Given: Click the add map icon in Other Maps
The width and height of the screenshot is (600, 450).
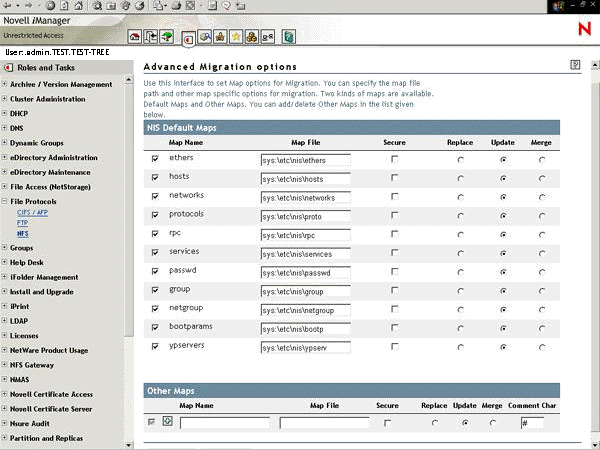Looking at the screenshot, I should 168,421.
